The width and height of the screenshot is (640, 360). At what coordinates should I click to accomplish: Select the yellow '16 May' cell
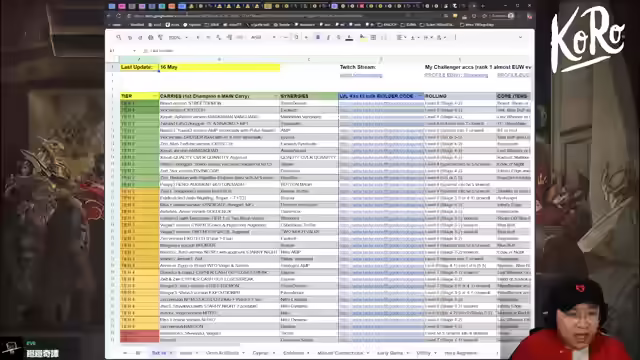[219, 67]
